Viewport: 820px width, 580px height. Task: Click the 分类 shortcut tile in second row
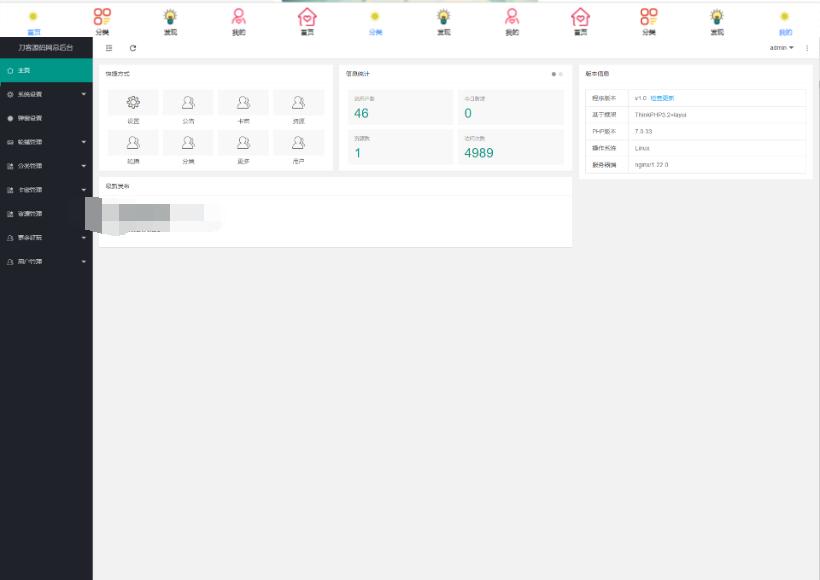(x=188, y=147)
